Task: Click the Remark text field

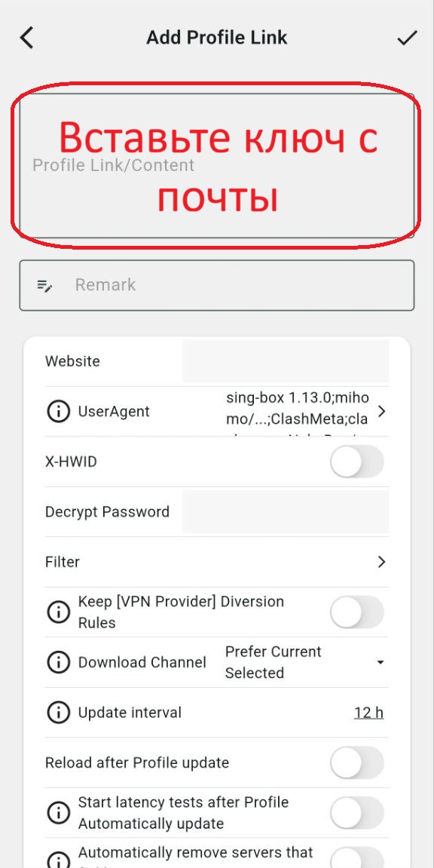Action: tap(217, 285)
